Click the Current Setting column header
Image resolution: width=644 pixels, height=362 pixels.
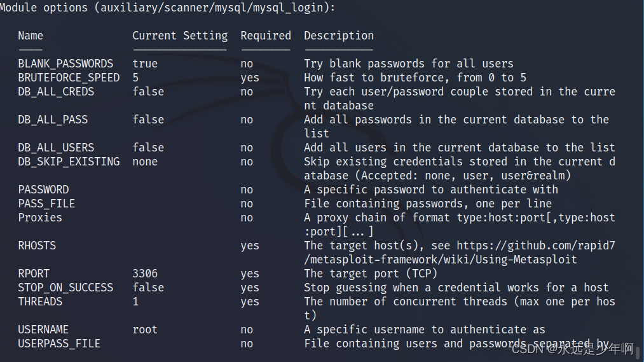[x=180, y=36]
